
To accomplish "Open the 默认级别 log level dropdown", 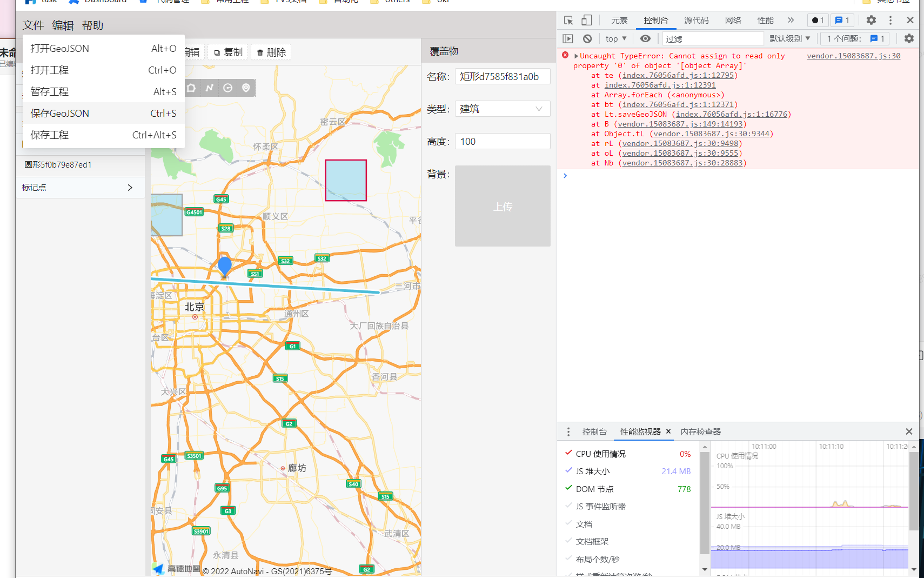I will click(790, 38).
